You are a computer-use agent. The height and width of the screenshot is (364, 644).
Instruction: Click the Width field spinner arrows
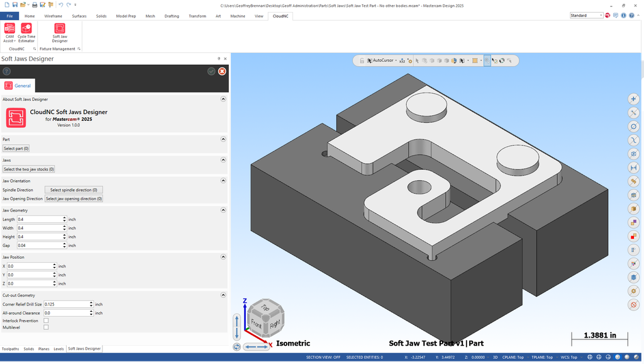tap(65, 228)
